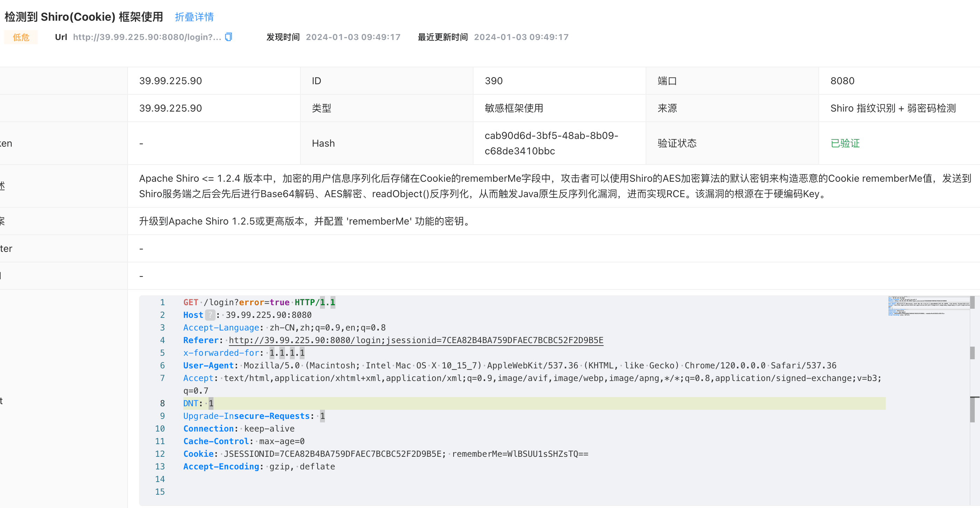Click the User-Agent header line
980x508 pixels.
(510, 365)
